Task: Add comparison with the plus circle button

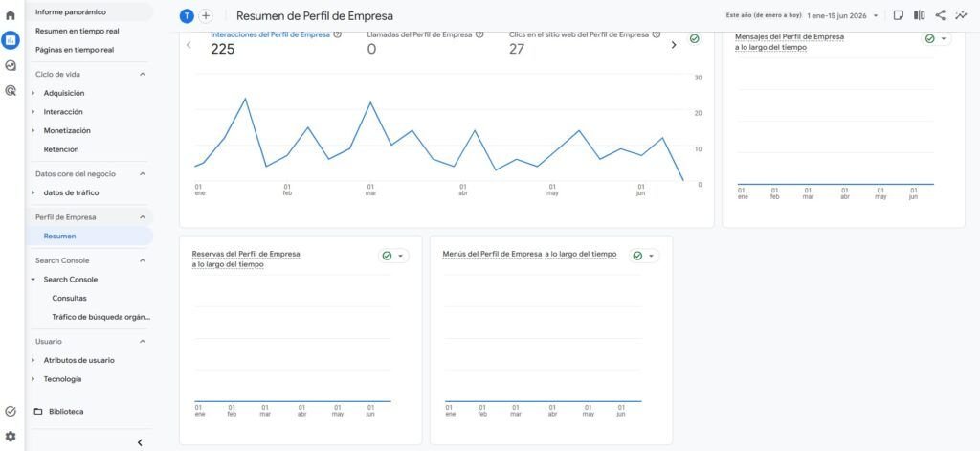Action: pos(206,16)
